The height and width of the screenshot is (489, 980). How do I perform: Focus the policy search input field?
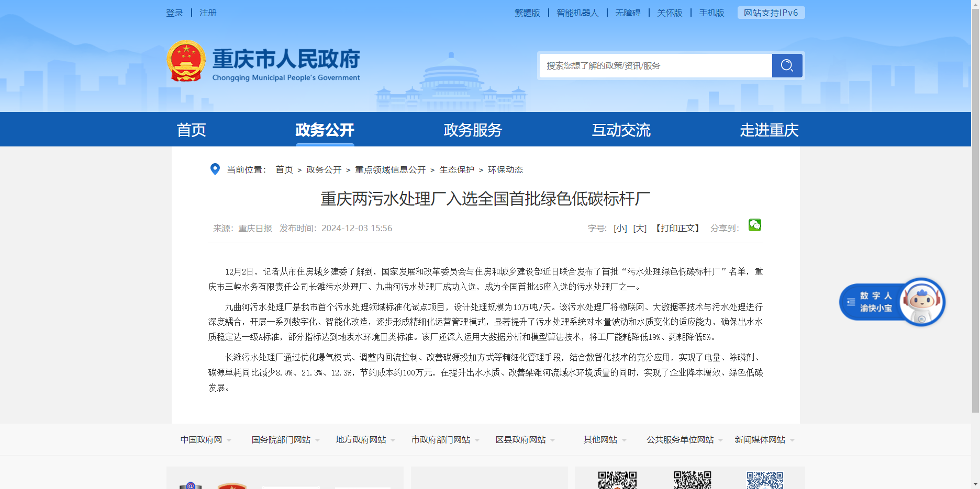point(655,66)
